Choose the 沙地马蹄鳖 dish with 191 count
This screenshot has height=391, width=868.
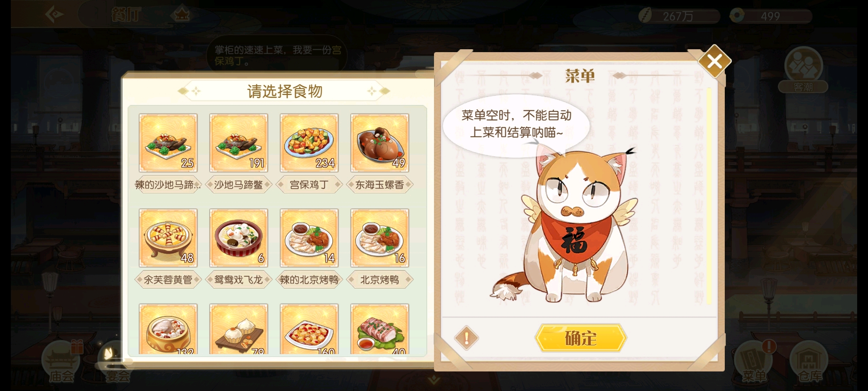[239, 143]
